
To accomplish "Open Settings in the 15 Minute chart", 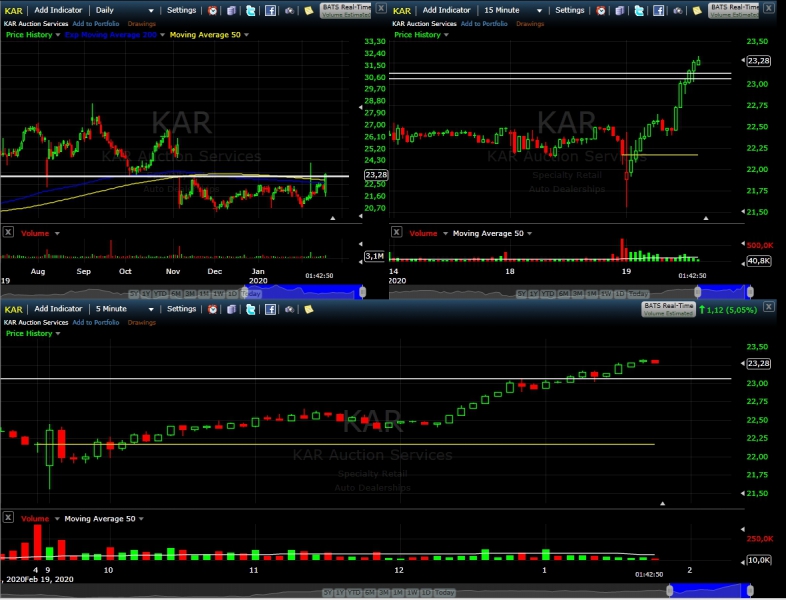I will coord(569,10).
